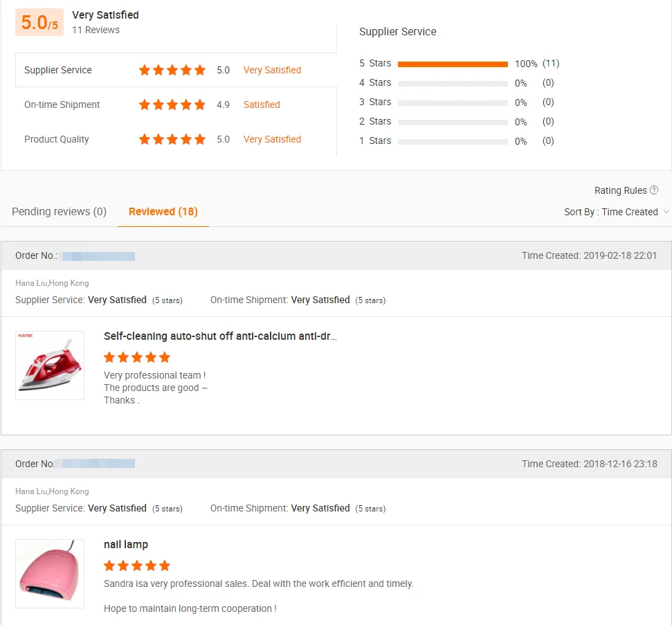Select the Supplier Service rating row
The image size is (672, 625).
tap(176, 70)
